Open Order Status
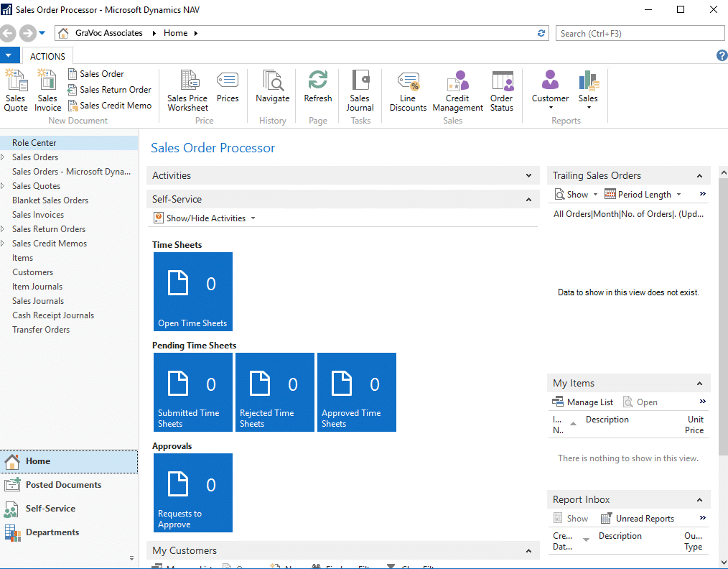The width and height of the screenshot is (728, 569). (x=502, y=91)
